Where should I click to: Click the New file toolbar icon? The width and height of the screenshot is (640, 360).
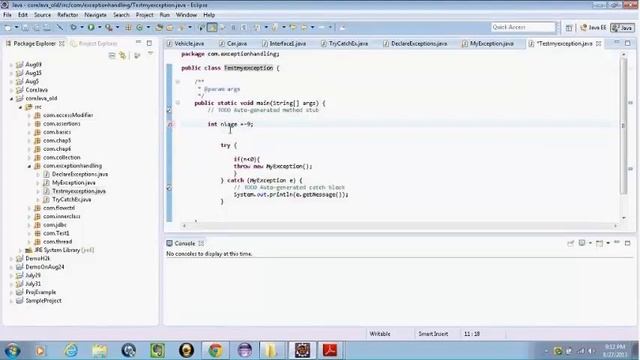tap(8, 27)
